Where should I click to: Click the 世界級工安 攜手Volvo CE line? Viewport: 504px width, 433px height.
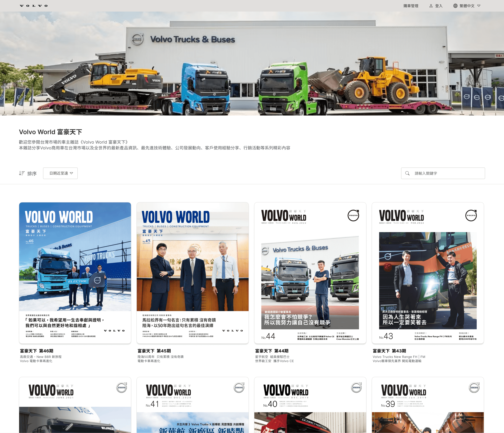(274, 361)
